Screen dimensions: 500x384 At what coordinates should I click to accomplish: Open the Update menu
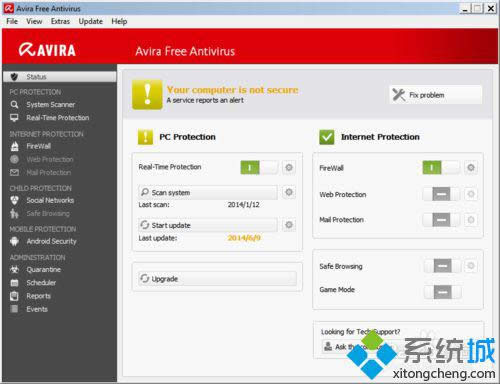91,21
